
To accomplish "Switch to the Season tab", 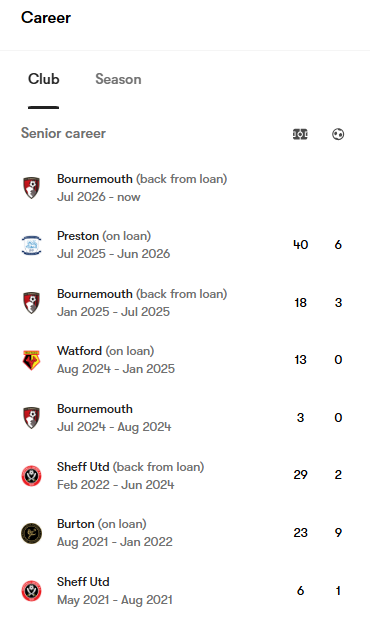I will 118,79.
